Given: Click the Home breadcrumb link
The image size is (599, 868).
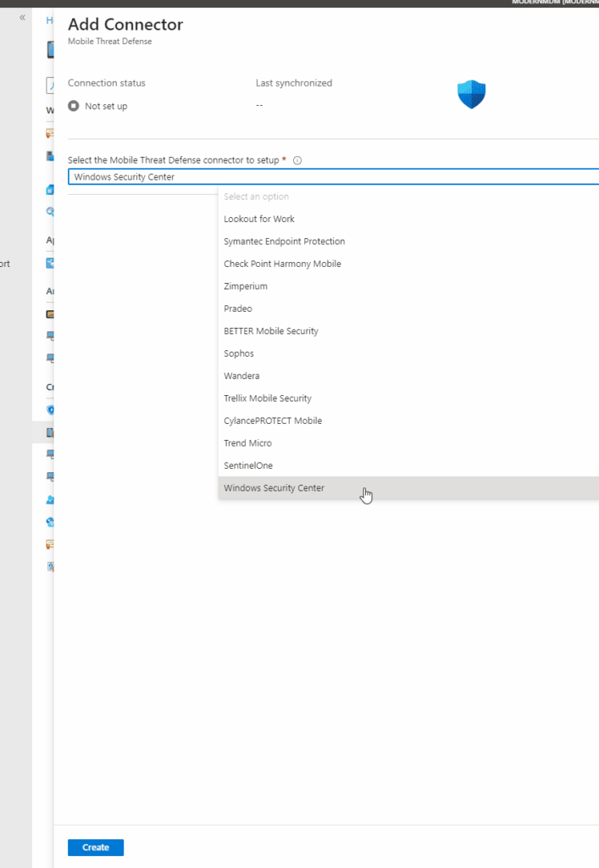Looking at the screenshot, I should point(49,20).
